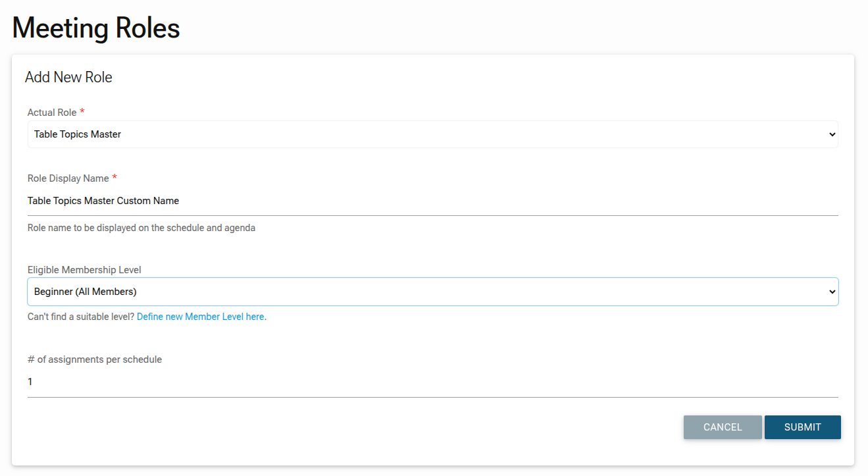Click the Eligible Membership Level label
The image size is (868, 476).
84,270
